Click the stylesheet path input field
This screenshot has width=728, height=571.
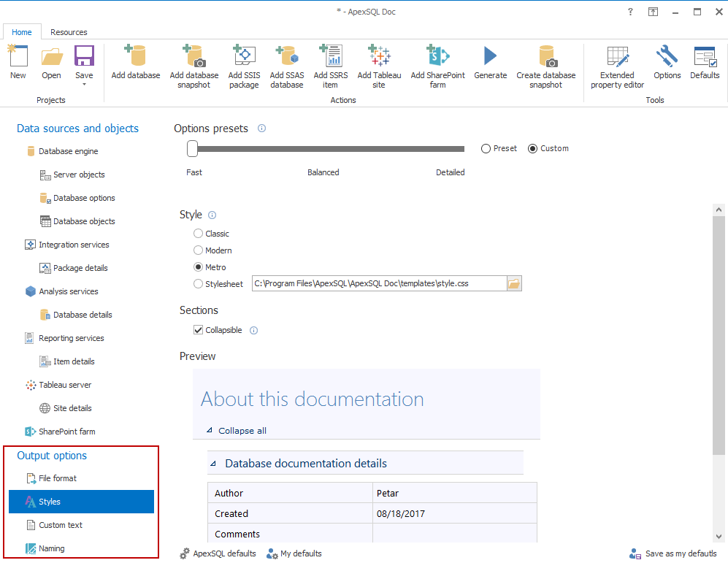pyautogui.click(x=379, y=283)
